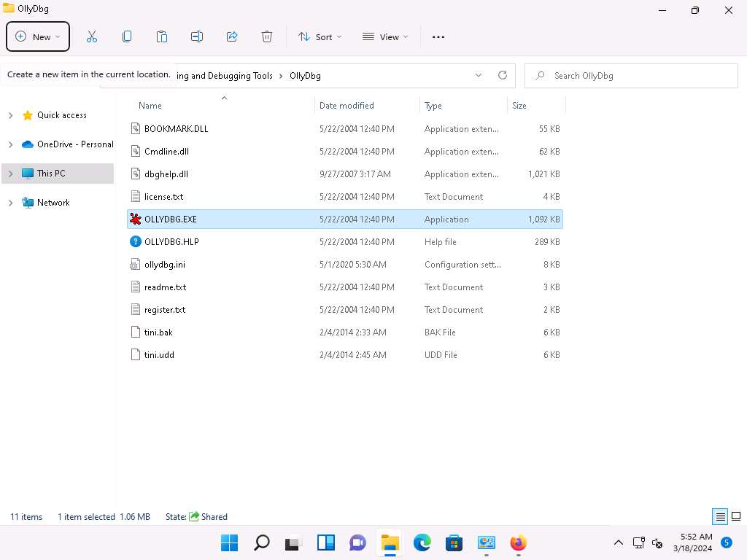Screen dimensions: 747x560
Task: Switch to Details view layout toggle
Action: (x=721, y=517)
